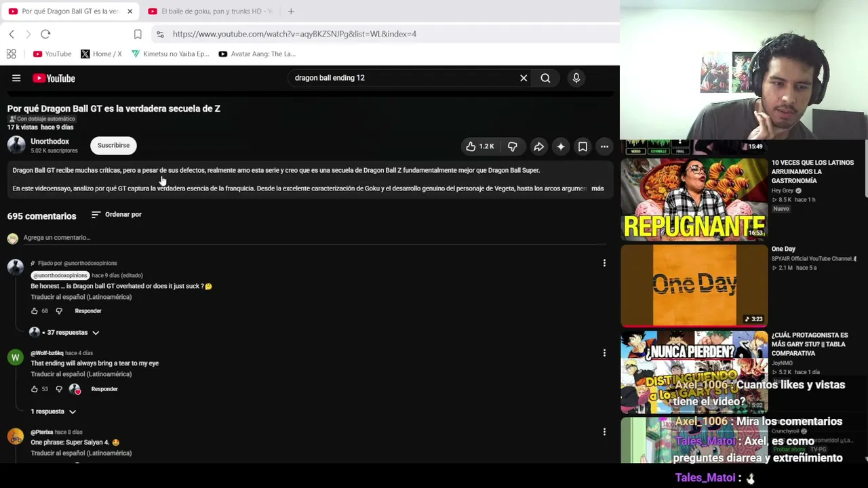This screenshot has width=868, height=488.
Task: Open the @Wolf-bz6kq avatar
Action: coord(15,357)
